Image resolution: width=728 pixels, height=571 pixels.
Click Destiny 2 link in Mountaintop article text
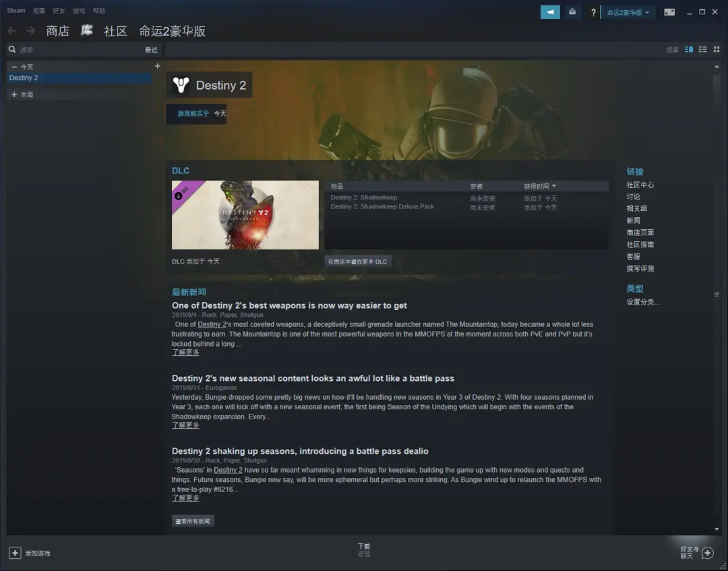coord(212,324)
